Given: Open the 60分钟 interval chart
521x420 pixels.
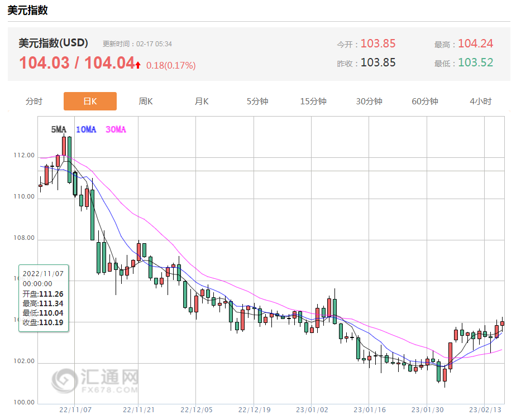Looking at the screenshot, I should 425,102.
